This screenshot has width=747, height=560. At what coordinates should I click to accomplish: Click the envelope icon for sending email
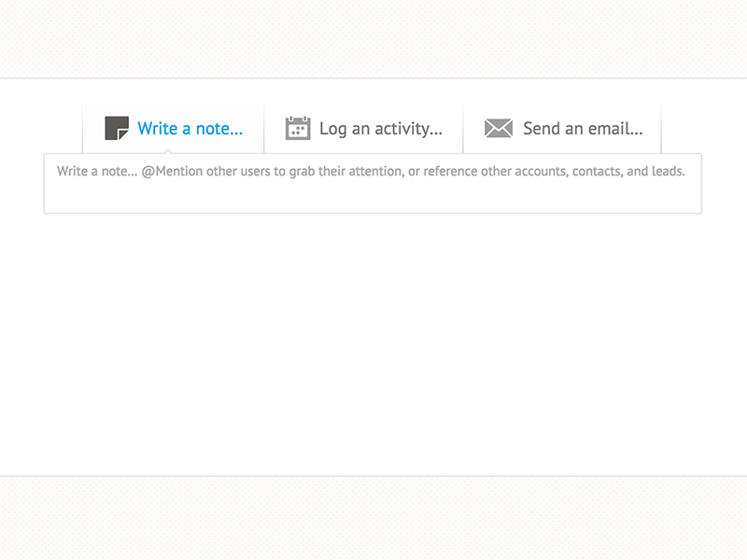coord(497,128)
